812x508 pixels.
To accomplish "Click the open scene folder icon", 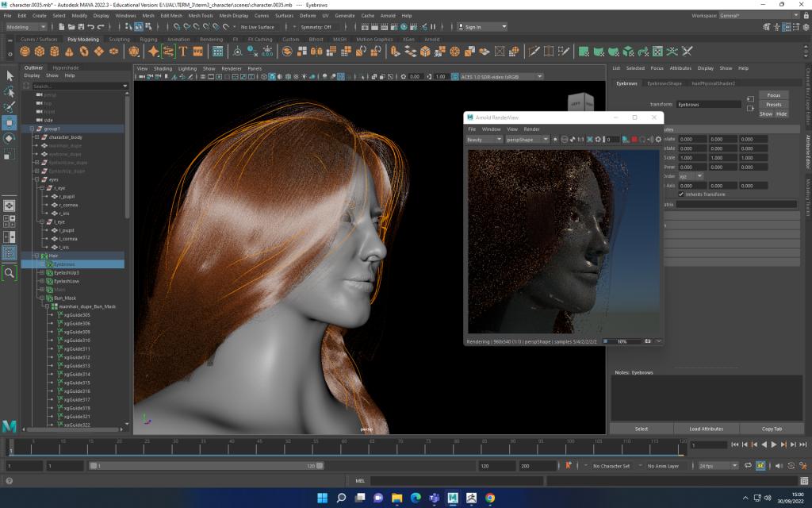I will [71, 27].
